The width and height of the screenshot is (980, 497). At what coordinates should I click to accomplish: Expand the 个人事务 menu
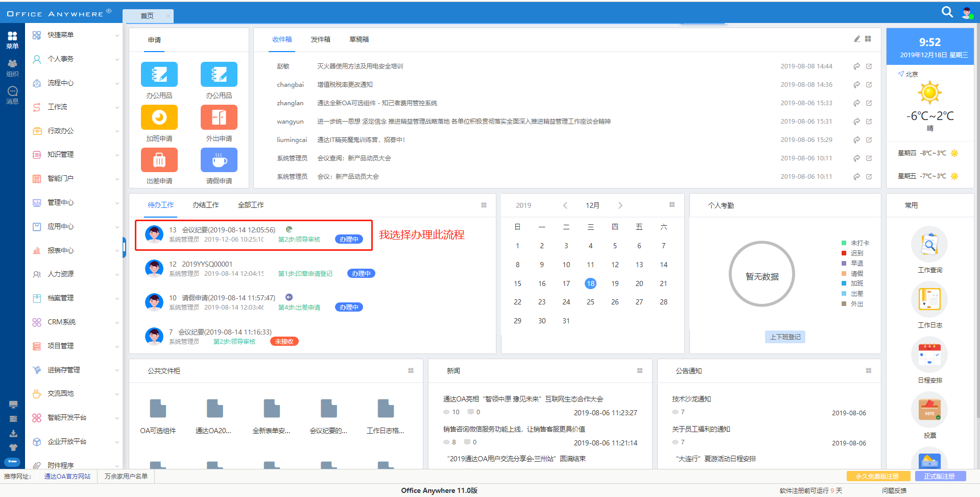tap(74, 59)
